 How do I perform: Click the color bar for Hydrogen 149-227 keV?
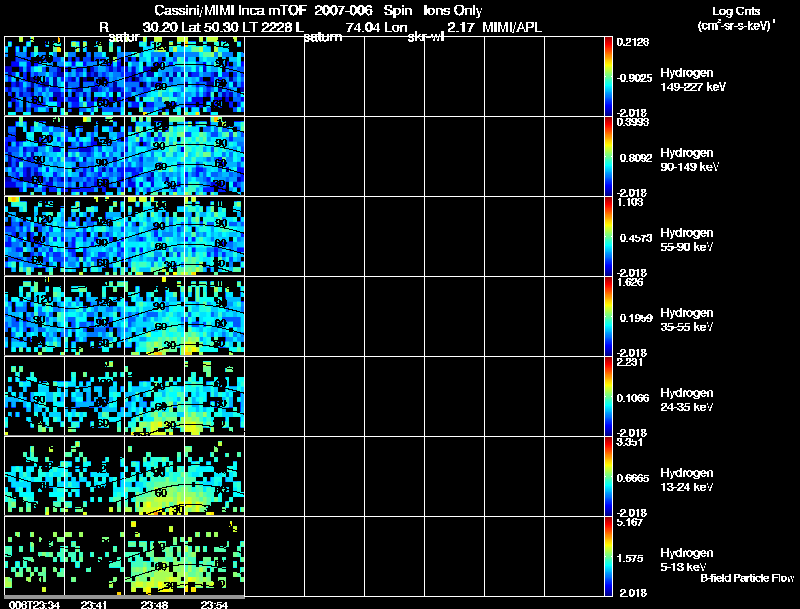[x=609, y=76]
